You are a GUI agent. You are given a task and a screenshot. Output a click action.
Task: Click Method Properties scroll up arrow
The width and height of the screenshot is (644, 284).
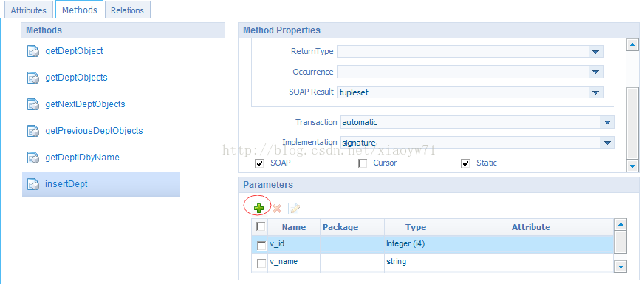click(632, 44)
